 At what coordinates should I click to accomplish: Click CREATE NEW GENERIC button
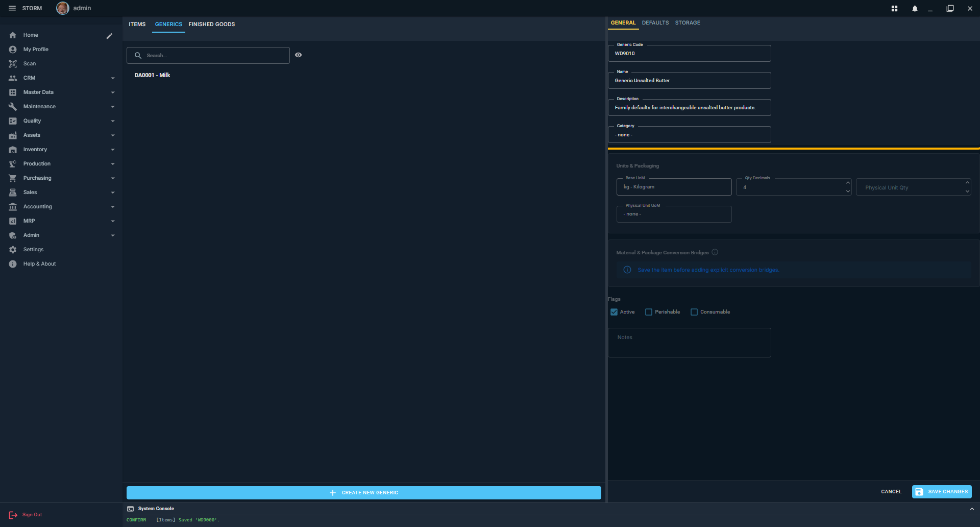pos(364,493)
